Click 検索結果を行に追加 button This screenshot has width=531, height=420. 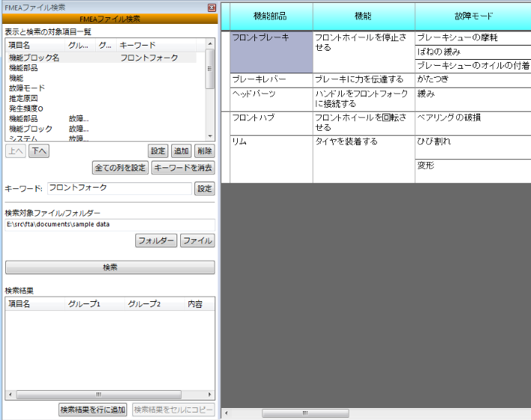click(93, 410)
